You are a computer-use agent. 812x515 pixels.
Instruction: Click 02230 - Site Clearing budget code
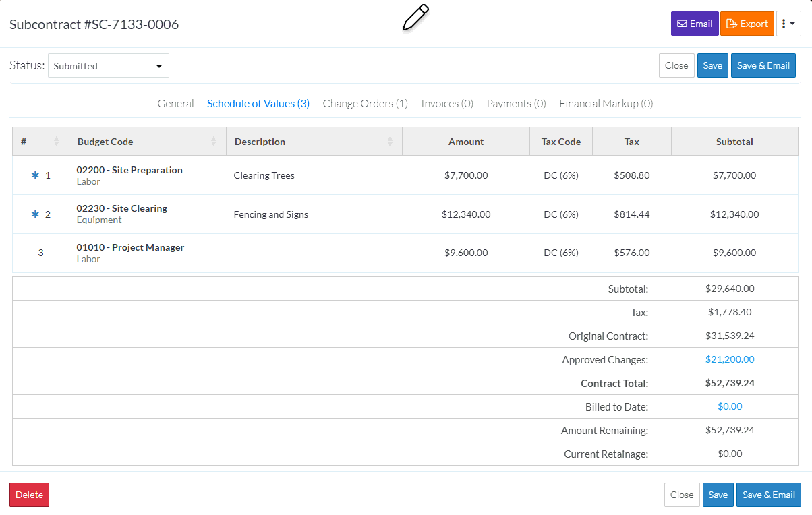[x=122, y=208]
